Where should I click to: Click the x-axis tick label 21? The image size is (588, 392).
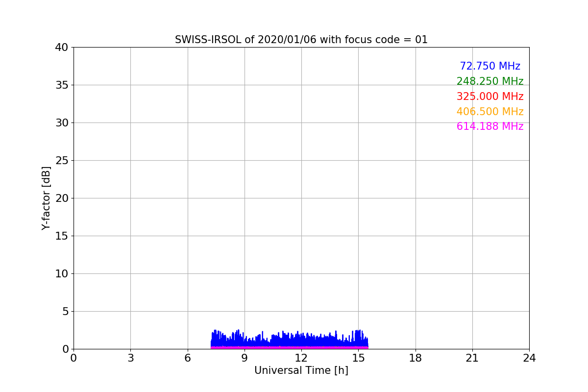tap(472, 358)
